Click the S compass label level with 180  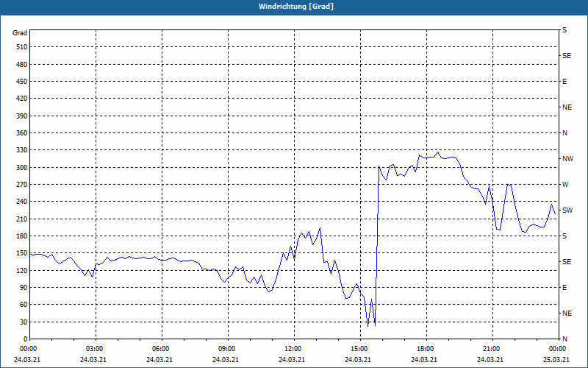tap(564, 236)
